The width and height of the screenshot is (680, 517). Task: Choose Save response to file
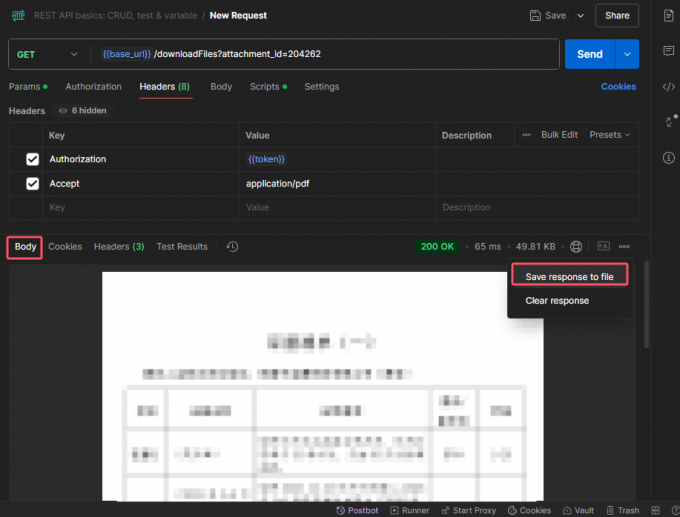tap(569, 277)
